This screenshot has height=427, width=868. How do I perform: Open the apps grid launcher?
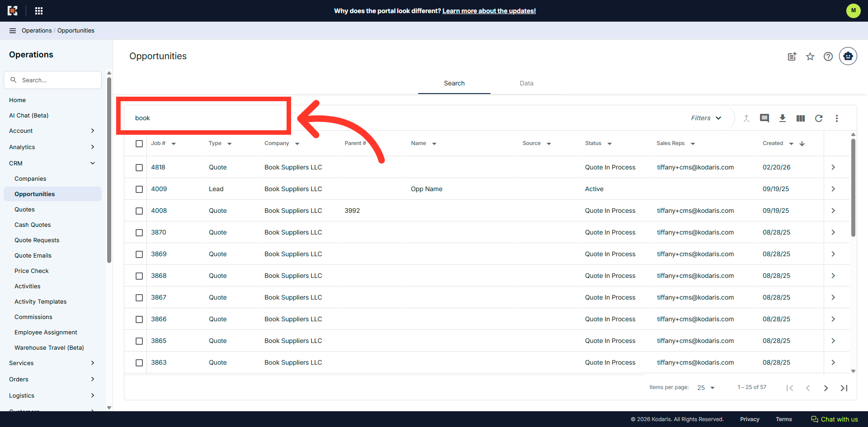click(x=39, y=10)
